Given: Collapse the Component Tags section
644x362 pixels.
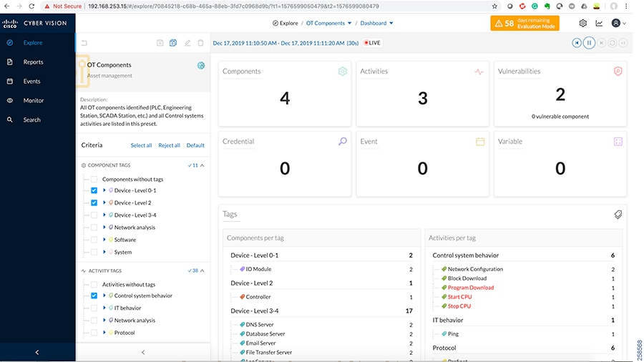Looking at the screenshot, I should coord(202,165).
